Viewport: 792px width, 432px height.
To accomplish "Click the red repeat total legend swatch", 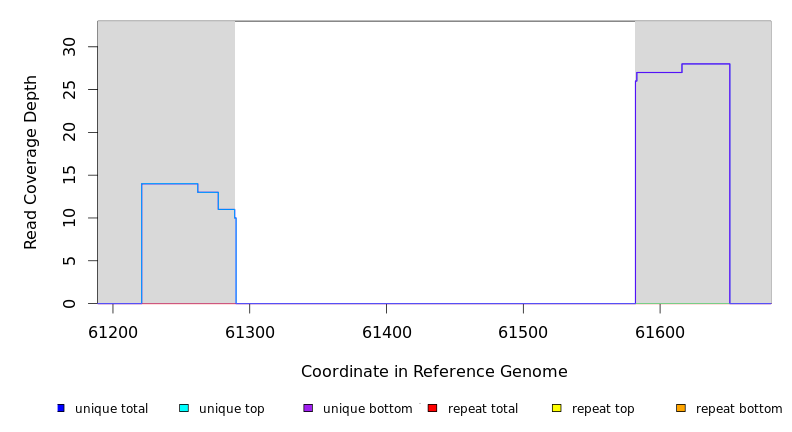I will 432,408.
